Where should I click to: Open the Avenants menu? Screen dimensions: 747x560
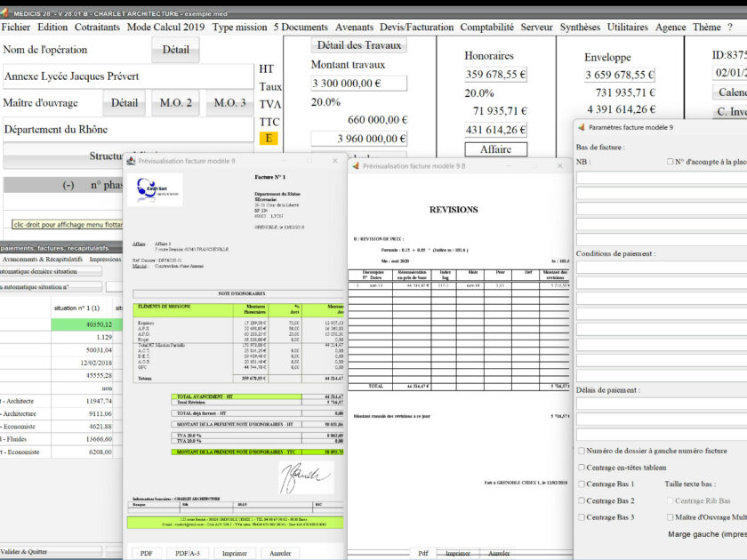tap(354, 28)
